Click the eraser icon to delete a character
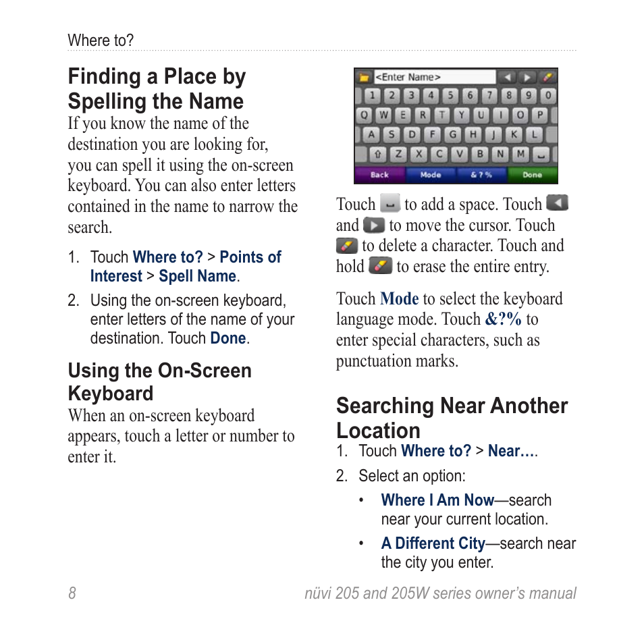Viewport: 644px width, 644px height. (547, 76)
